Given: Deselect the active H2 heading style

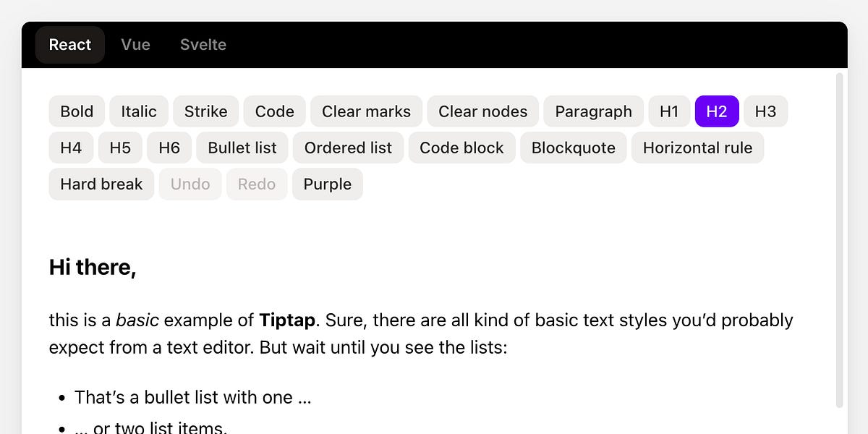Looking at the screenshot, I should point(717,111).
